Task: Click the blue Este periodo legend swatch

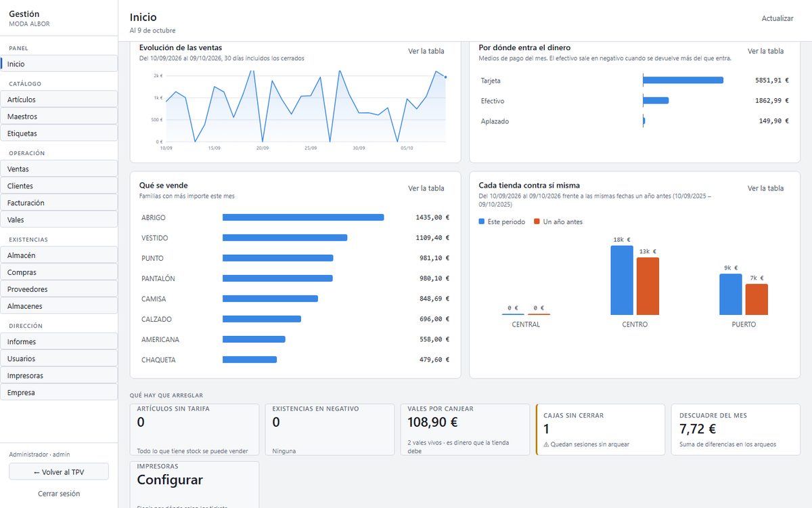Action: tap(482, 221)
